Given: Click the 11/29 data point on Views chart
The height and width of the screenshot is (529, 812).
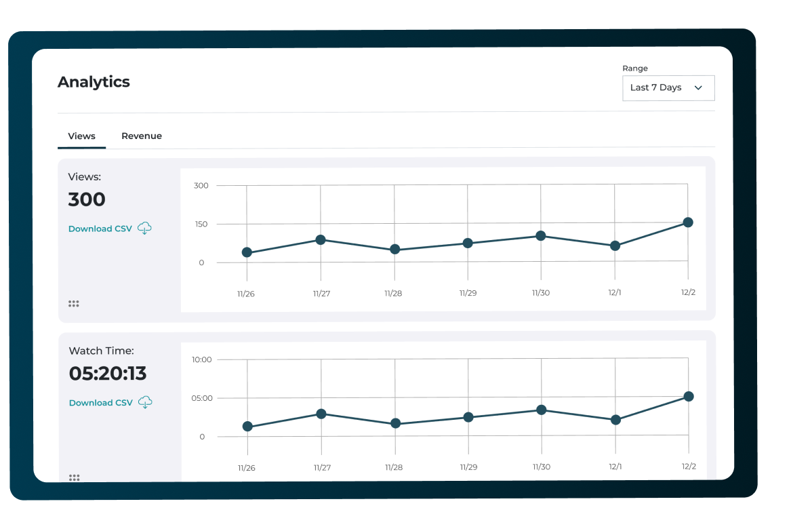Looking at the screenshot, I should 468,243.
